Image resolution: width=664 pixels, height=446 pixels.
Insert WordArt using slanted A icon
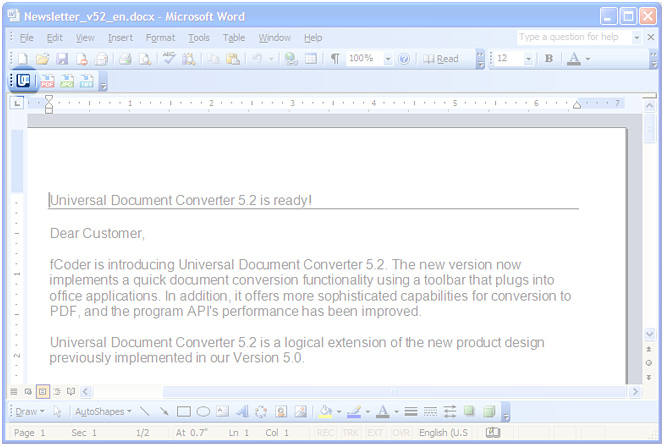(242, 411)
